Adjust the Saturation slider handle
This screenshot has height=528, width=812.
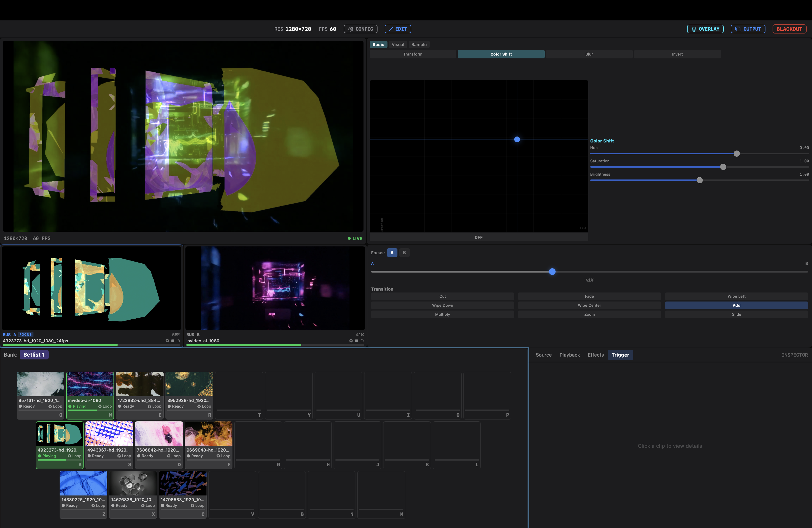723,167
